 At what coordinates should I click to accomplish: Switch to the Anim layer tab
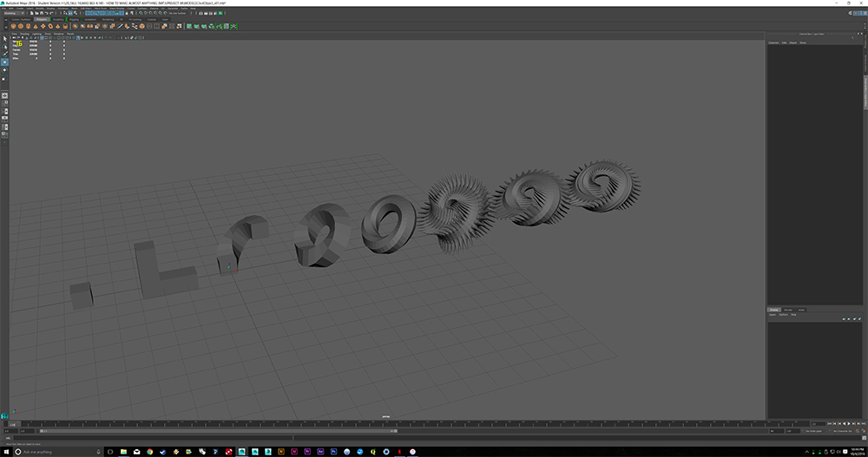(801, 310)
